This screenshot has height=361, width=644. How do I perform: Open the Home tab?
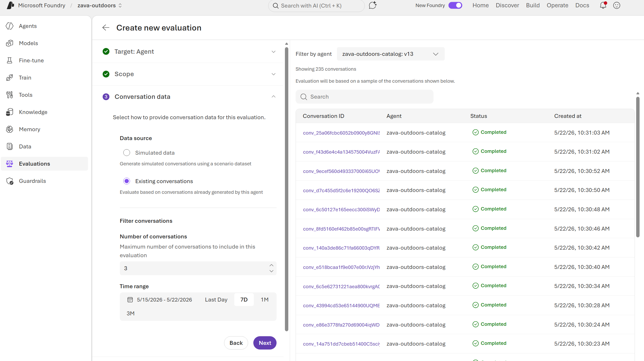point(481,5)
